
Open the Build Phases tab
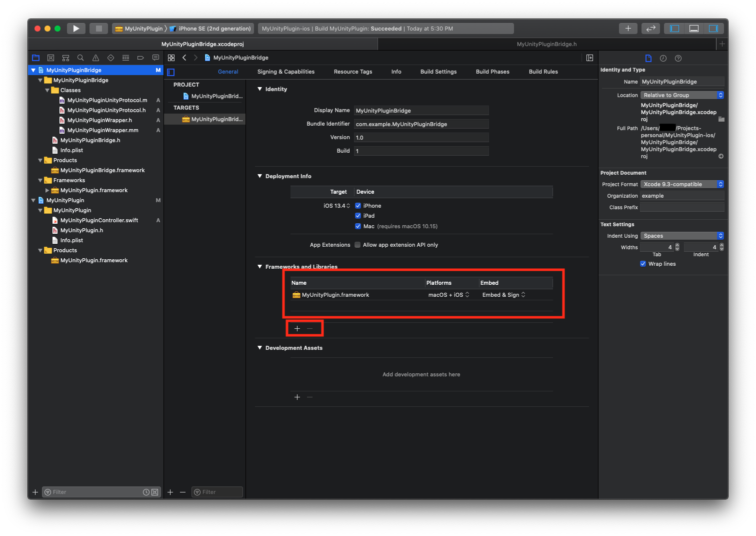click(492, 72)
